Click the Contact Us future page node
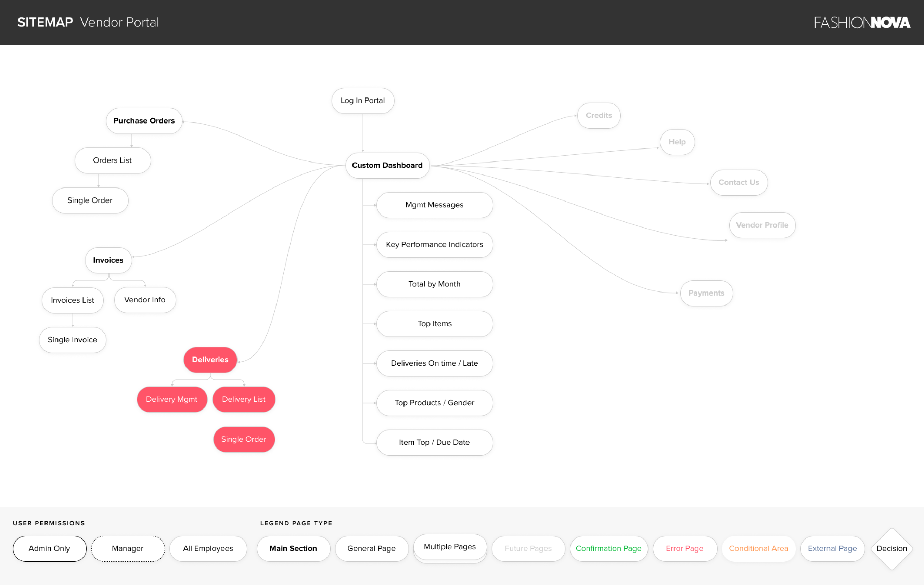 click(739, 183)
